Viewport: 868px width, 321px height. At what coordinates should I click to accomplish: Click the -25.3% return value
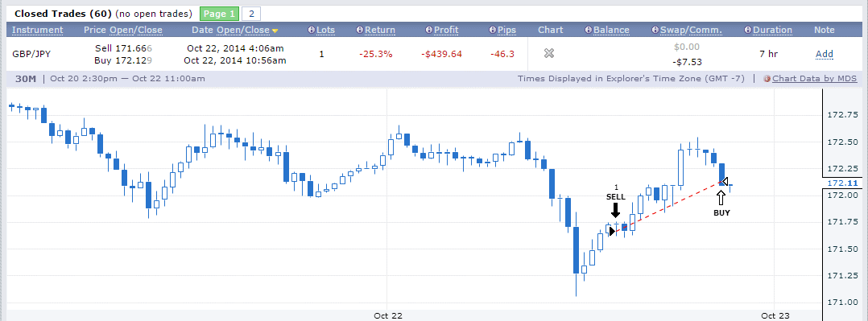click(376, 54)
